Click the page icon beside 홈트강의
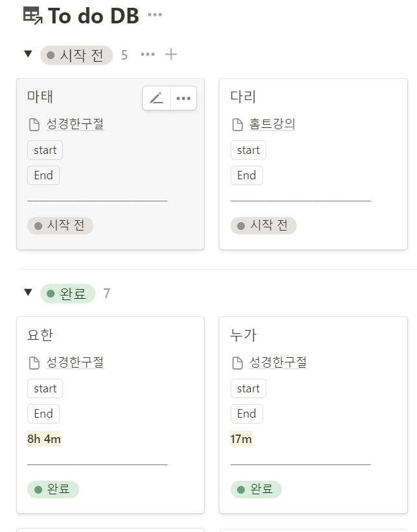This screenshot has width=417, height=532. (x=238, y=125)
